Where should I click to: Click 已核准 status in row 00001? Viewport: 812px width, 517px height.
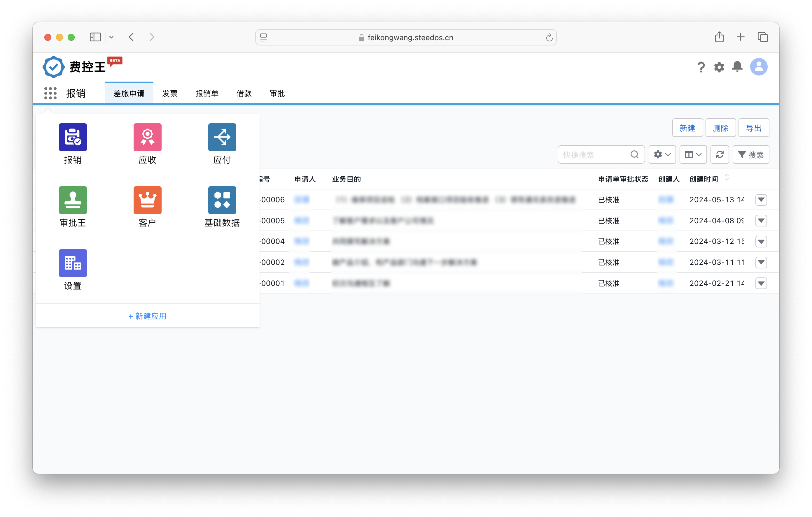point(609,284)
